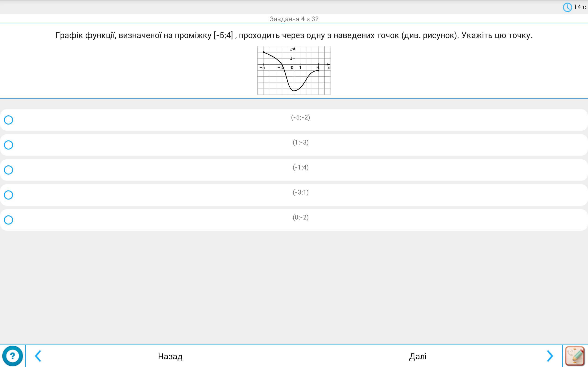This screenshot has width=588, height=367.
Task: Click the right chevron arrow icon
Action: [550, 356]
